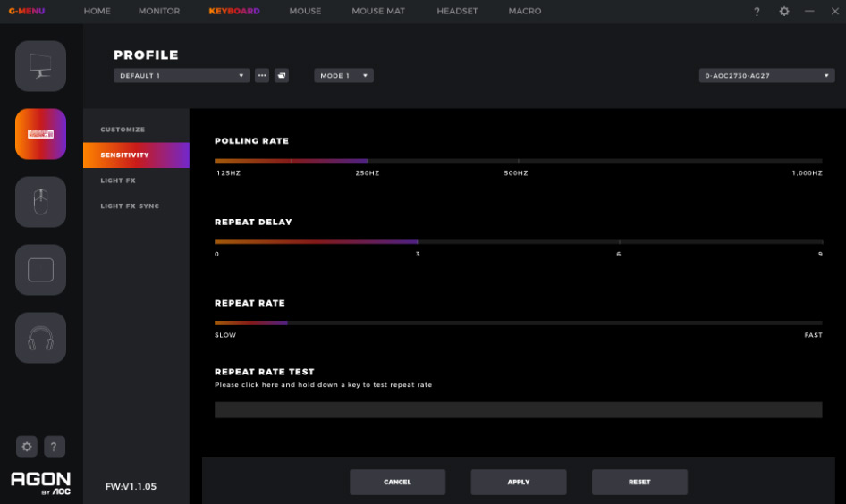The image size is (846, 504).
Task: Go to the HOME tab
Action: [x=97, y=11]
